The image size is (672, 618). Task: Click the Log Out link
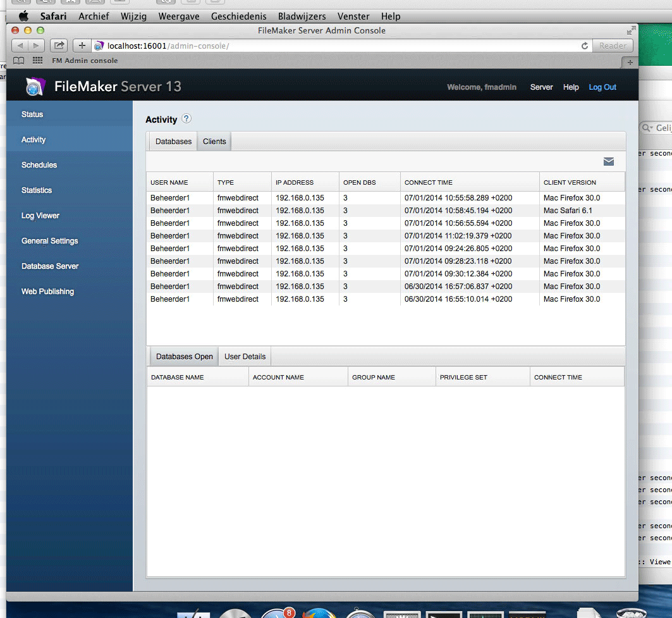602,87
